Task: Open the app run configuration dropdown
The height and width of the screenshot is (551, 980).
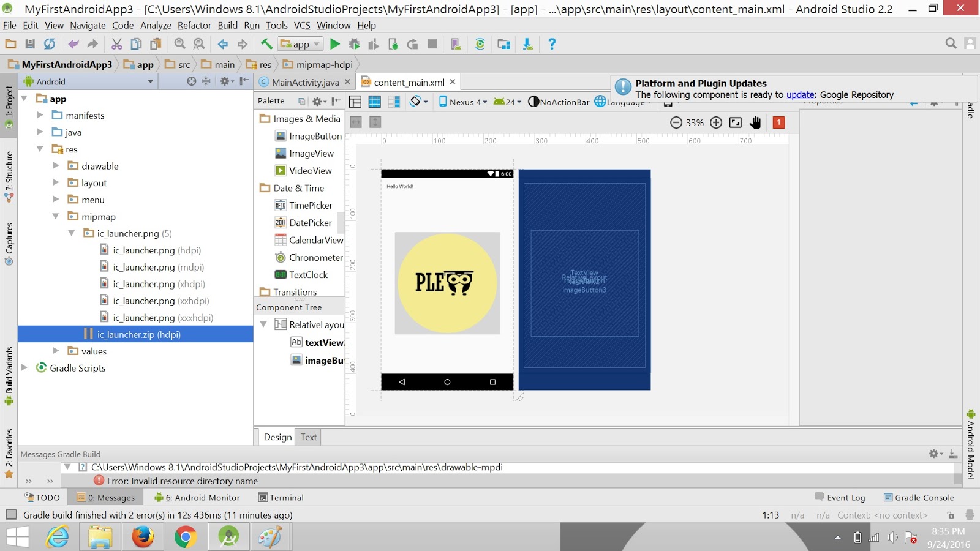Action: tap(300, 44)
